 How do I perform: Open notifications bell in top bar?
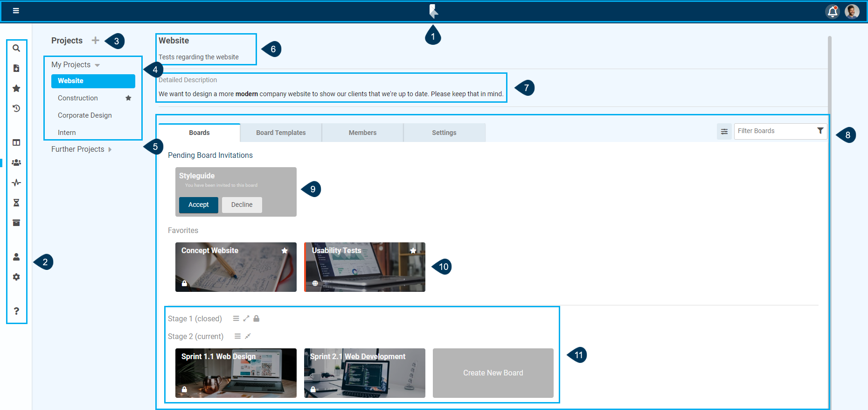click(x=832, y=11)
